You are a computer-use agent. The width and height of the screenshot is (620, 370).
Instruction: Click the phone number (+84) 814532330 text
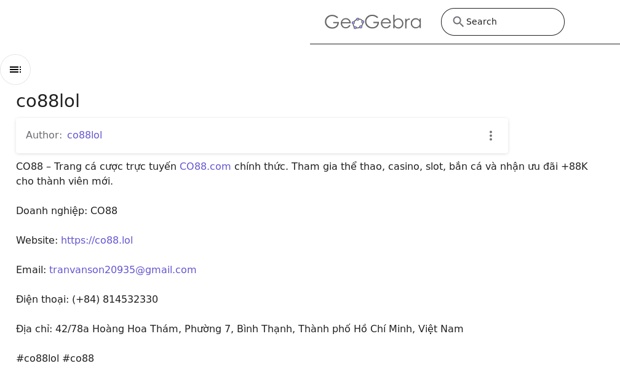pos(115,299)
